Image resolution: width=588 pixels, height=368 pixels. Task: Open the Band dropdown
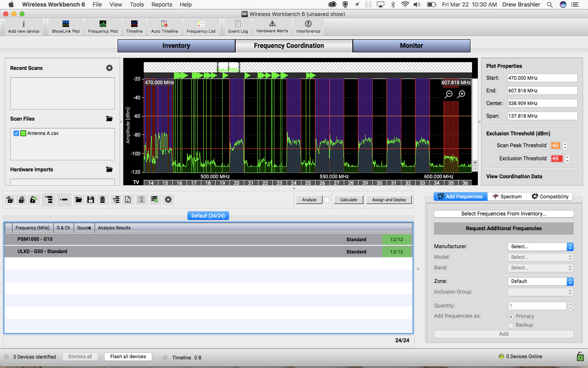point(541,268)
